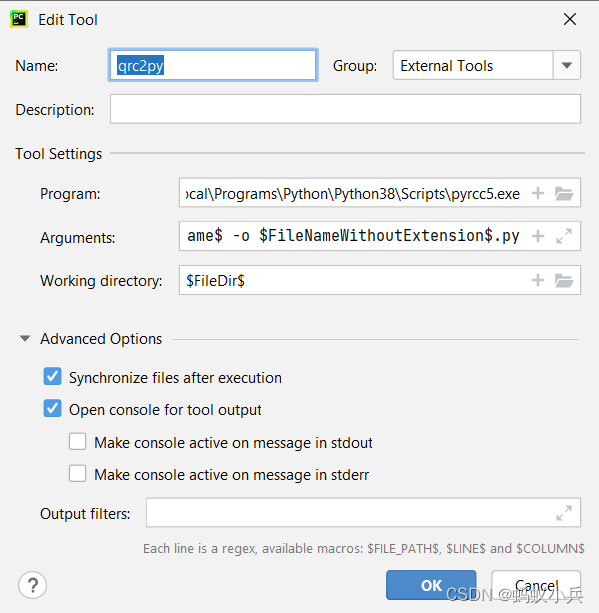Enable Make console active on message in stderr

[77, 473]
